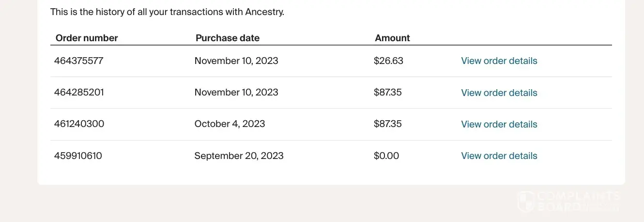This screenshot has height=222, width=644.
Task: Click the $87.35 amount for order 464285201
Action: 387,92
